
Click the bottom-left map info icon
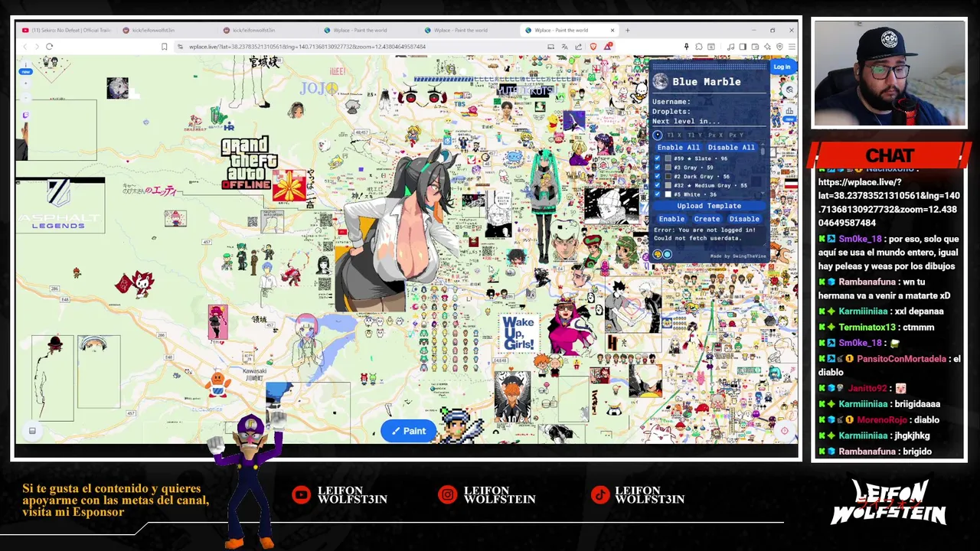pyautogui.click(x=32, y=431)
